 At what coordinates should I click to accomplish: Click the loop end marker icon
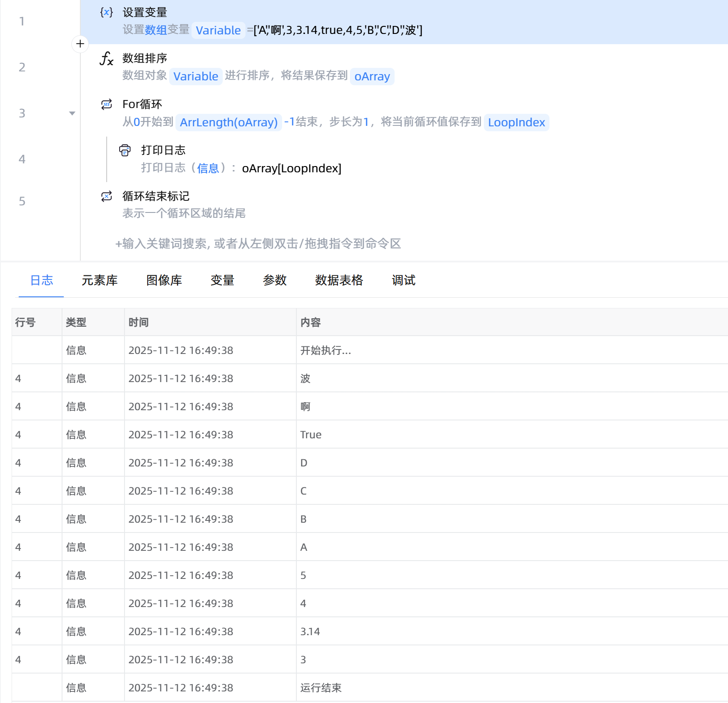pyautogui.click(x=106, y=196)
